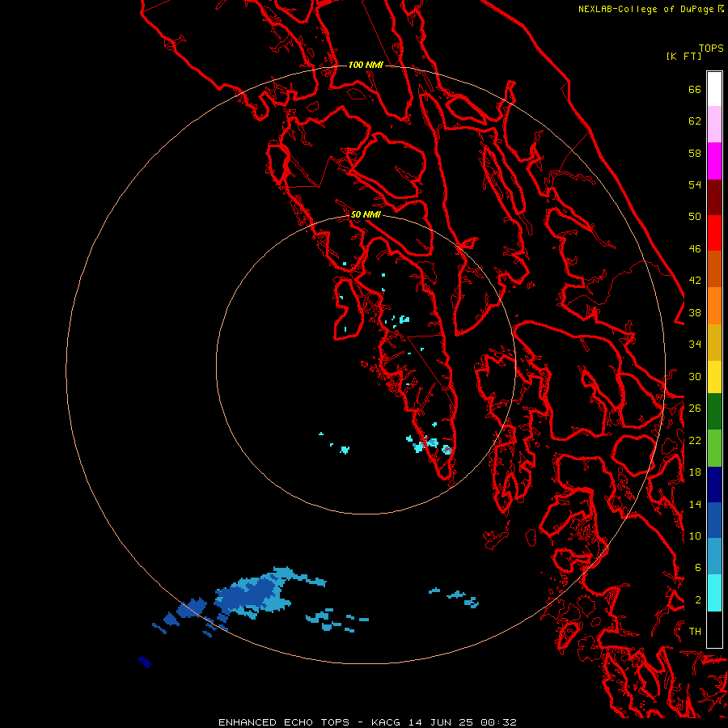Select the legend value "14"
Screen dimensions: 728x728
(x=695, y=504)
